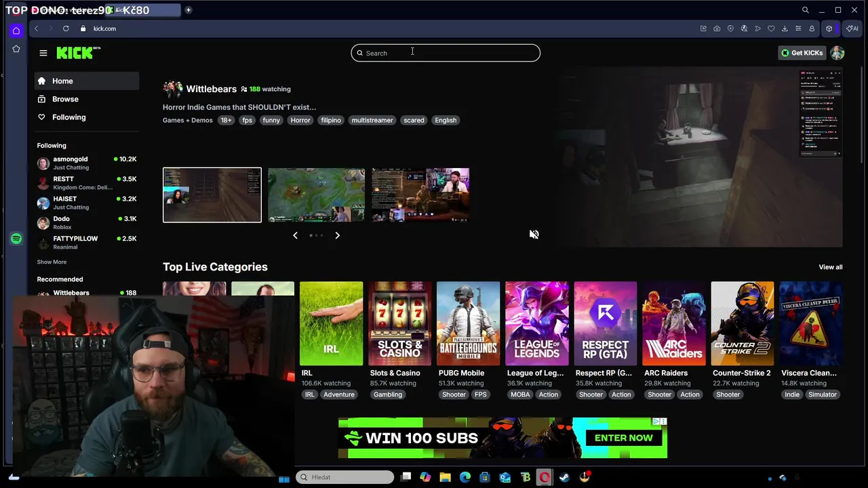Add the page to bookmarks with heart icon
This screenshot has width=868, height=488.
[x=771, y=28]
